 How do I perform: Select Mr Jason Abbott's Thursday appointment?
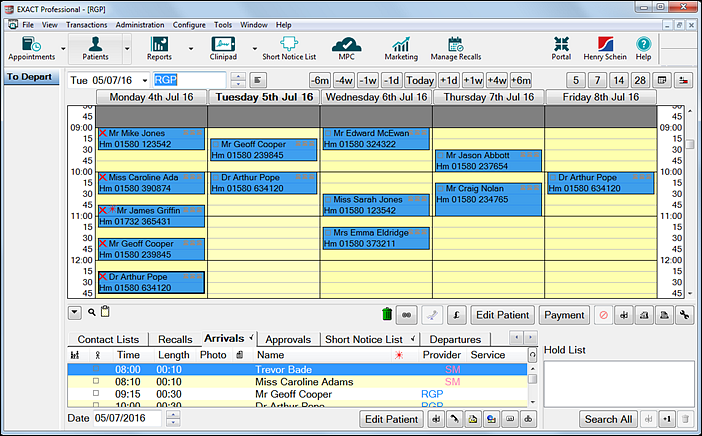pos(488,160)
